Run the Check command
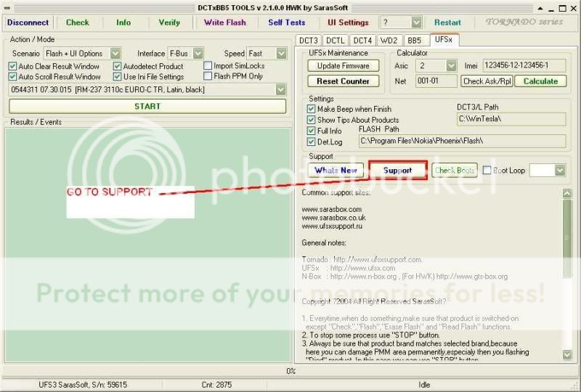This screenshot has width=581, height=392. pos(78,23)
